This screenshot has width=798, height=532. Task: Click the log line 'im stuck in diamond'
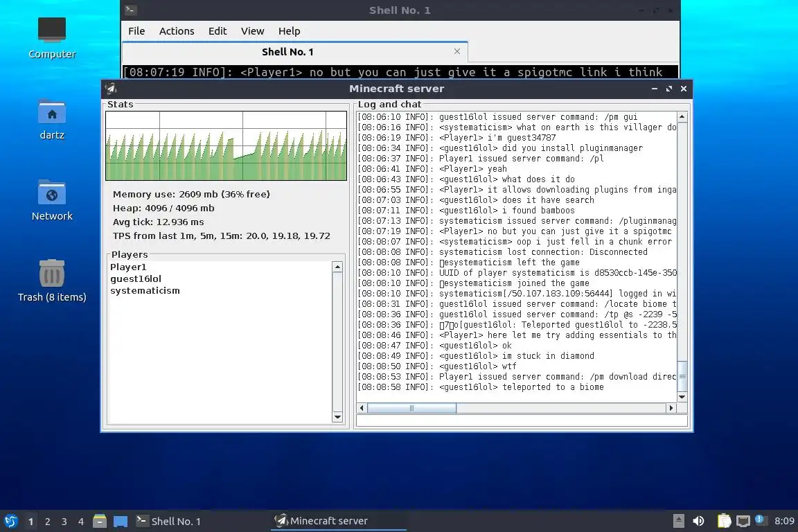[x=476, y=356]
